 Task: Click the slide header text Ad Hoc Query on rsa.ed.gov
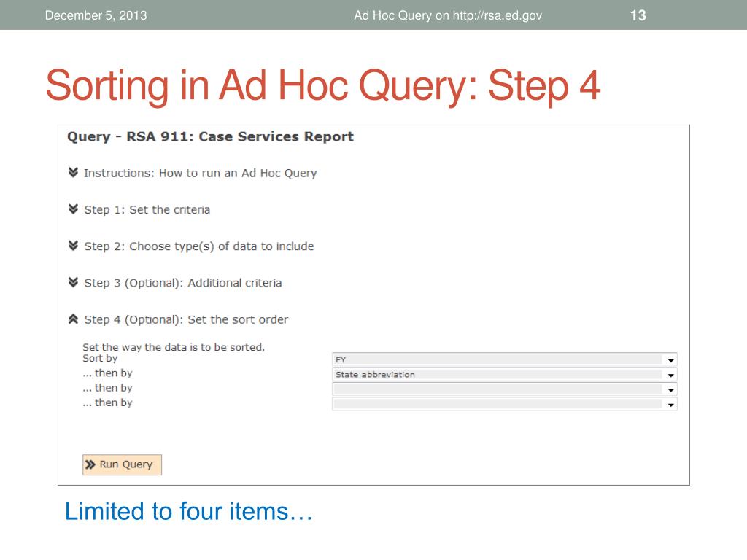tap(448, 15)
